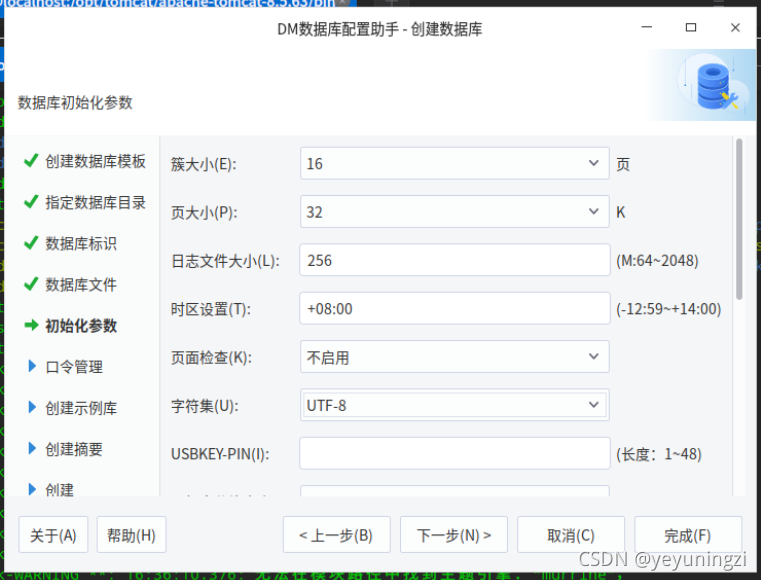The height and width of the screenshot is (580, 761).
Task: Select the 创建示例库 step
Action: [x=81, y=408]
